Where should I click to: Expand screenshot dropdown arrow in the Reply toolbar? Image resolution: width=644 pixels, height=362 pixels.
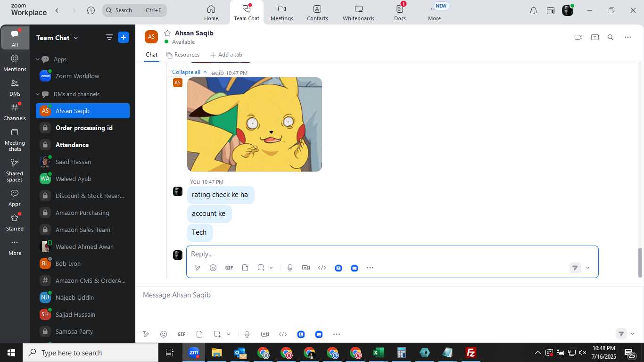click(271, 268)
